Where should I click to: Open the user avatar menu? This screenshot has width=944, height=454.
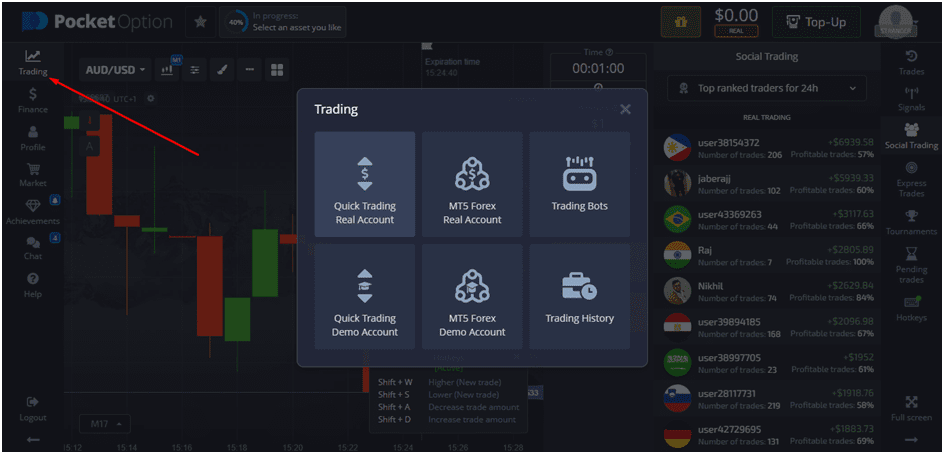(x=898, y=23)
